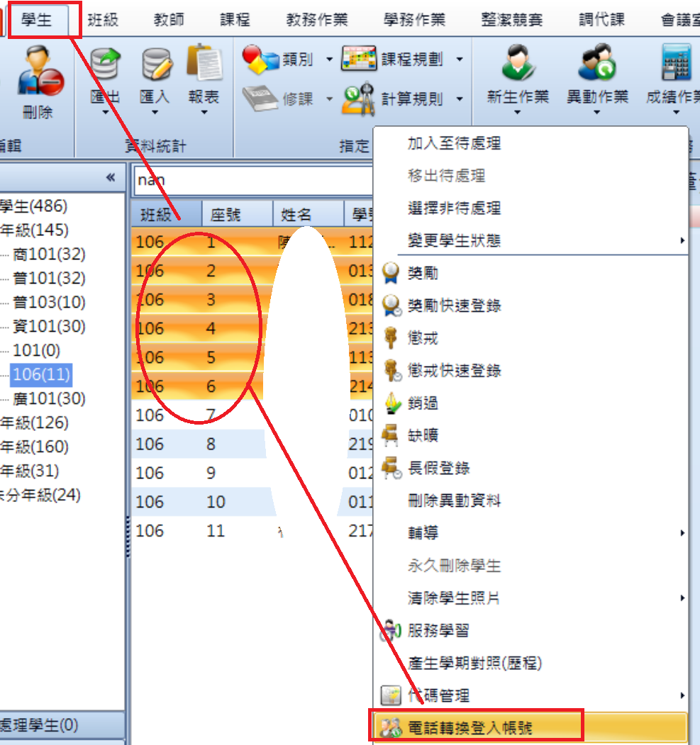Screen dimensions: 700x745
Task: Select the student (學生) ribbon tab
Action: pos(37,20)
